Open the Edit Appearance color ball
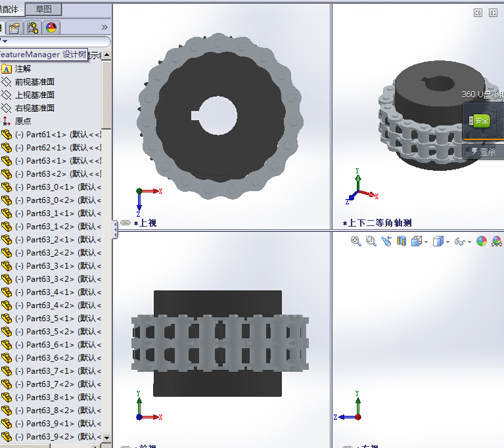This screenshot has height=448, width=504. (x=482, y=241)
